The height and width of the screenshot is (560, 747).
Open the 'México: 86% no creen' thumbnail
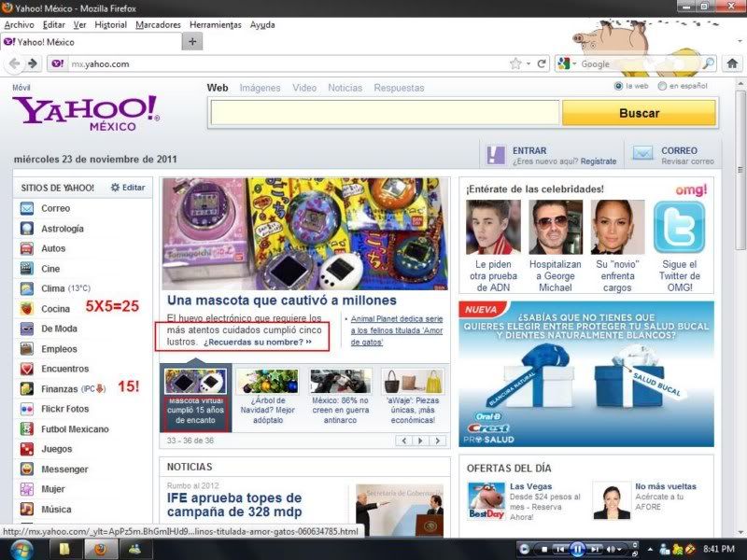click(340, 381)
